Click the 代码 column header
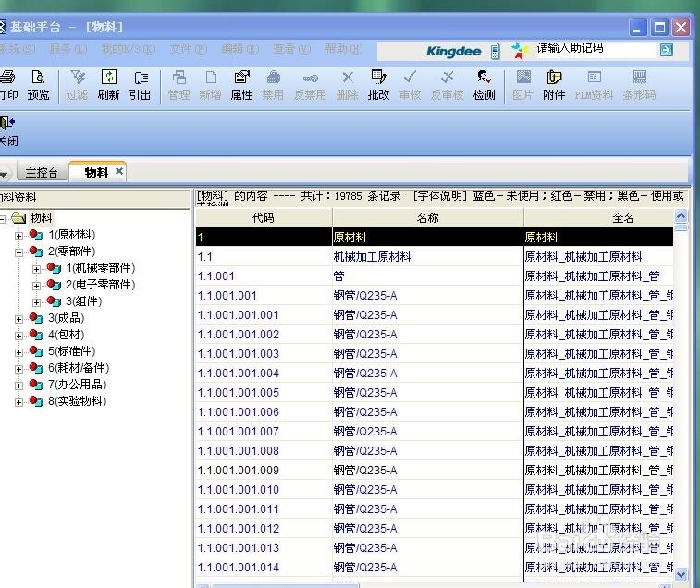Image resolution: width=700 pixels, height=588 pixels. [x=264, y=218]
